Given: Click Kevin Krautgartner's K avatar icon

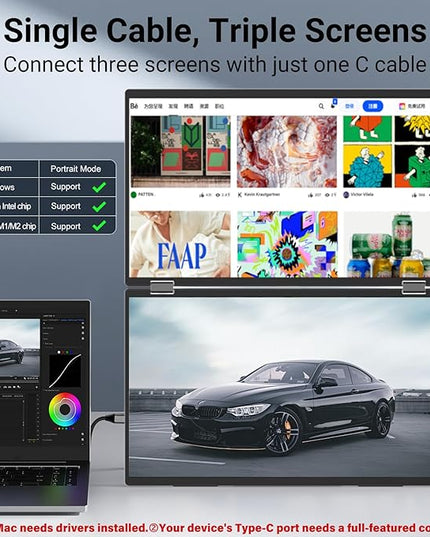Looking at the screenshot, I should (240, 195).
